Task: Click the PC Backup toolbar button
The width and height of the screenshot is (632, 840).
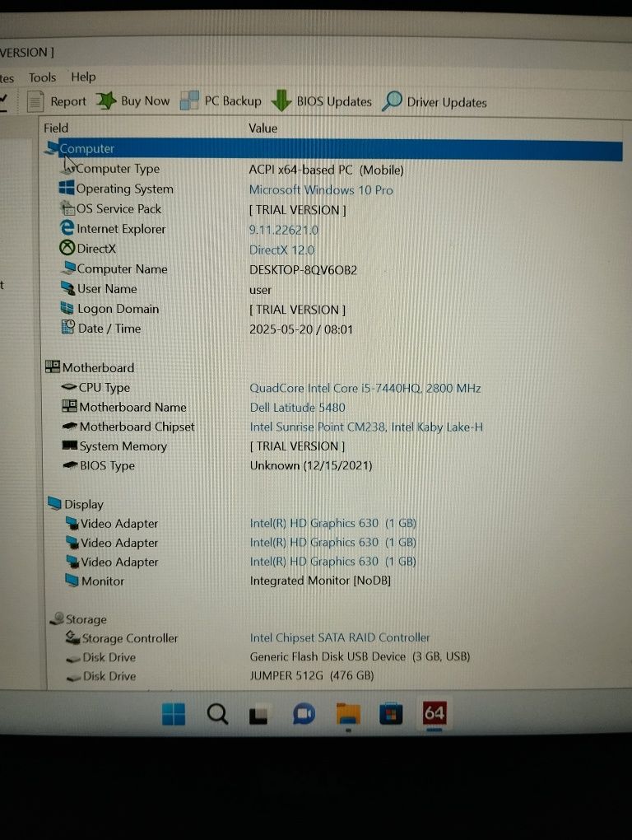Action: click(x=221, y=100)
